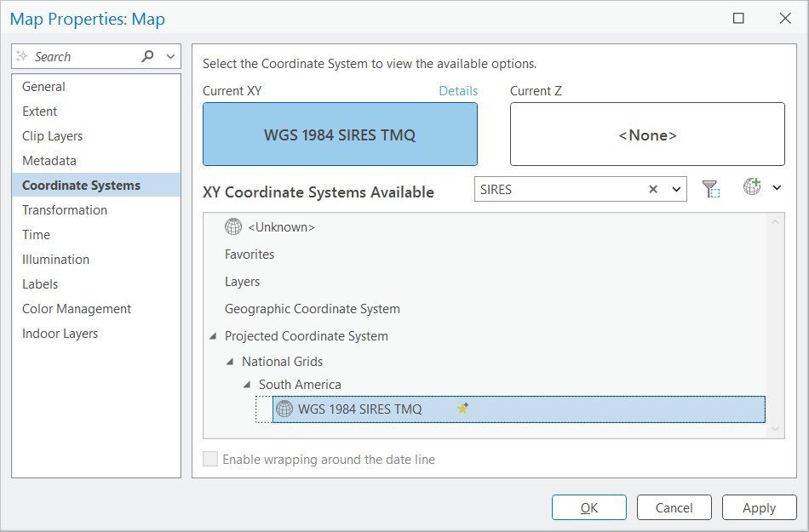Clear the SIRES filter with the X icon

[653, 188]
